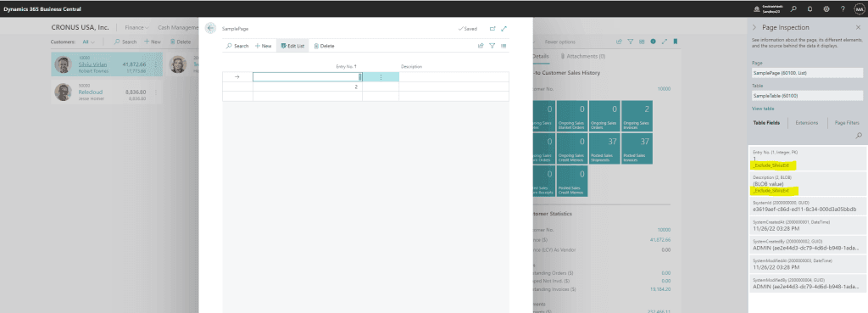Open help question mark icon

click(843, 8)
